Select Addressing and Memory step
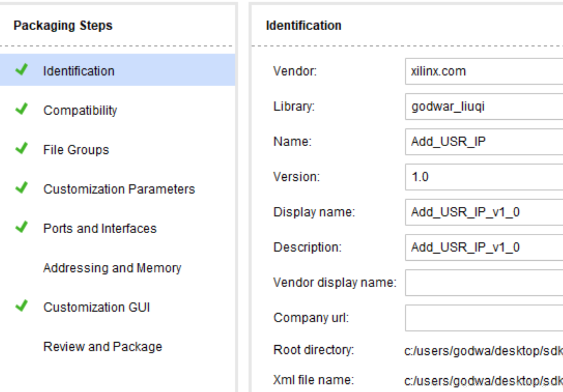The width and height of the screenshot is (563, 392). [x=112, y=268]
